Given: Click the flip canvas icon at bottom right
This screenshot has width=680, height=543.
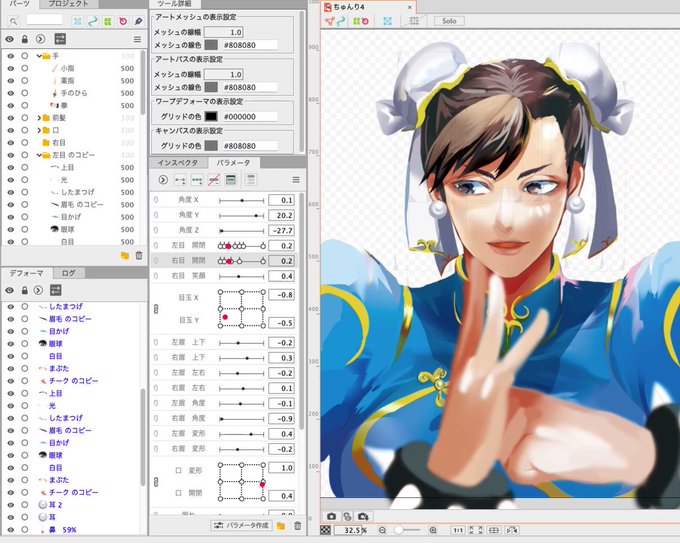Looking at the screenshot, I should [512, 530].
